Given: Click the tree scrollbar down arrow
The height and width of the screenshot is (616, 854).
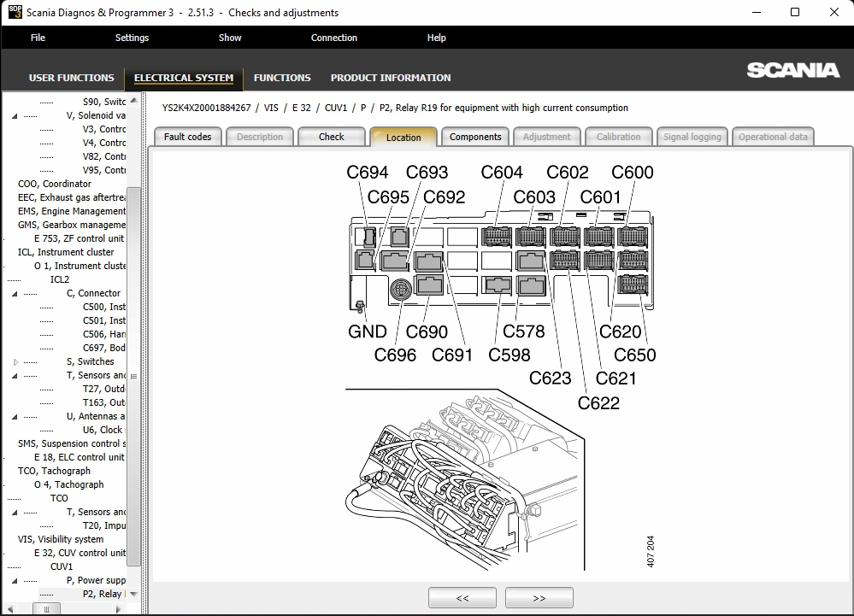Looking at the screenshot, I should (133, 594).
